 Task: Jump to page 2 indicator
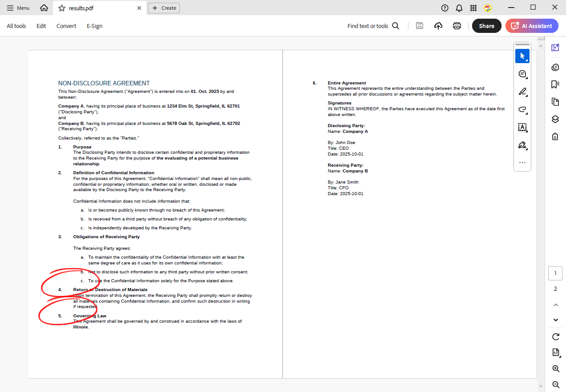pos(555,289)
